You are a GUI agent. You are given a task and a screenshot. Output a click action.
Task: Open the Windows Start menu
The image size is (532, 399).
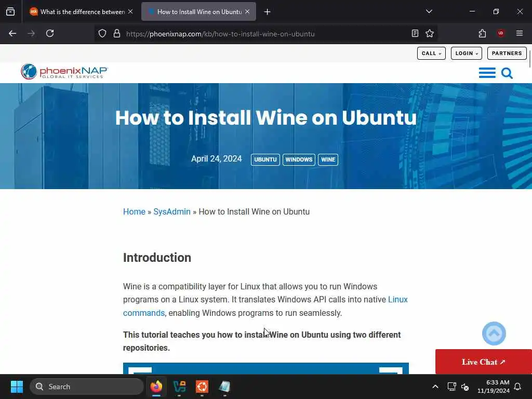17,387
